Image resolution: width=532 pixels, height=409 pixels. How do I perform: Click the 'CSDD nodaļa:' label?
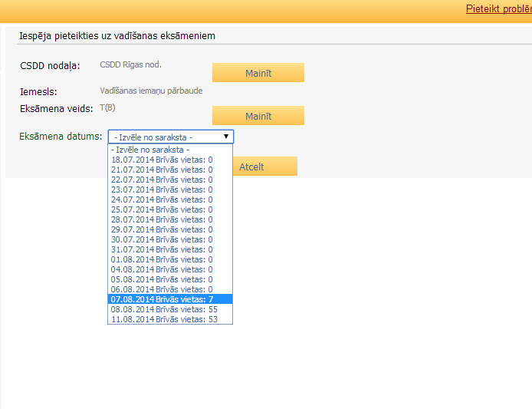(x=50, y=66)
